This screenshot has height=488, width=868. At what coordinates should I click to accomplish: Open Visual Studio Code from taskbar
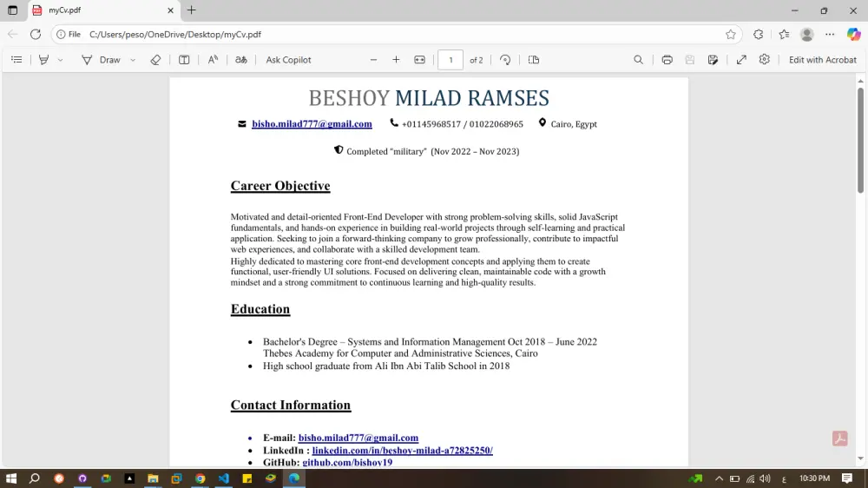click(x=224, y=478)
